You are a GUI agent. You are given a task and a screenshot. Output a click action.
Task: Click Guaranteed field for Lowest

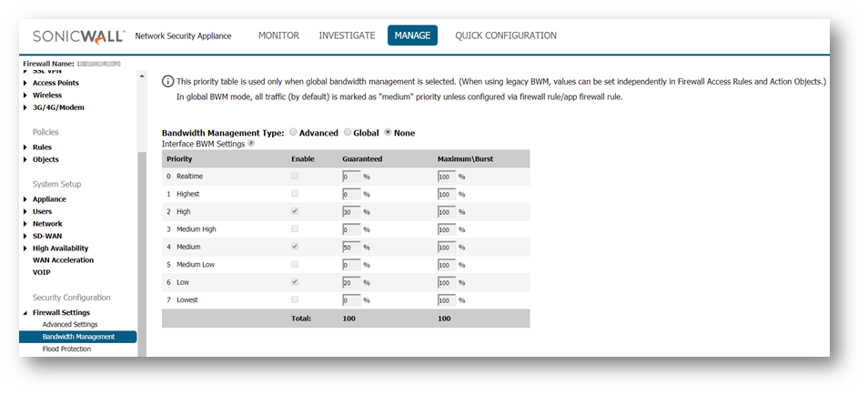[x=351, y=300]
